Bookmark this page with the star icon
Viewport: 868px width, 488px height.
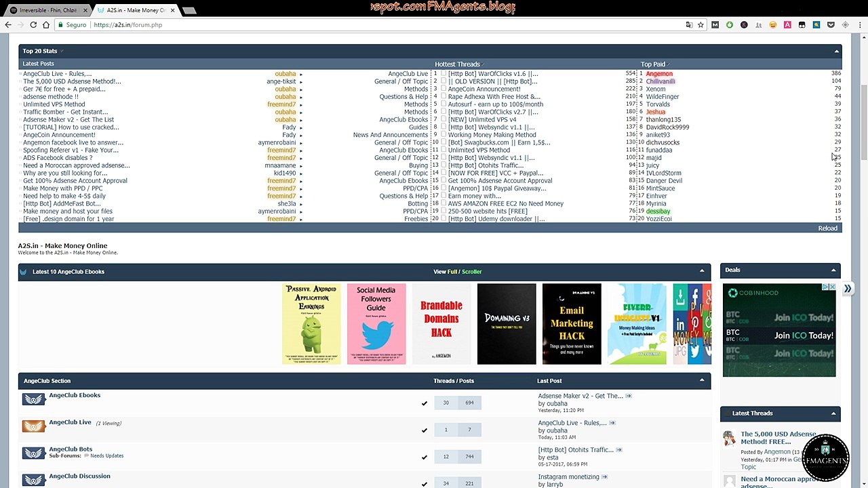click(x=701, y=25)
